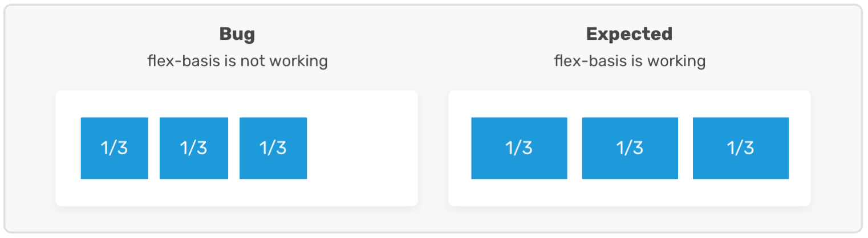
Task: Click the gap between second and third Bug boxes
Action: click(234, 148)
